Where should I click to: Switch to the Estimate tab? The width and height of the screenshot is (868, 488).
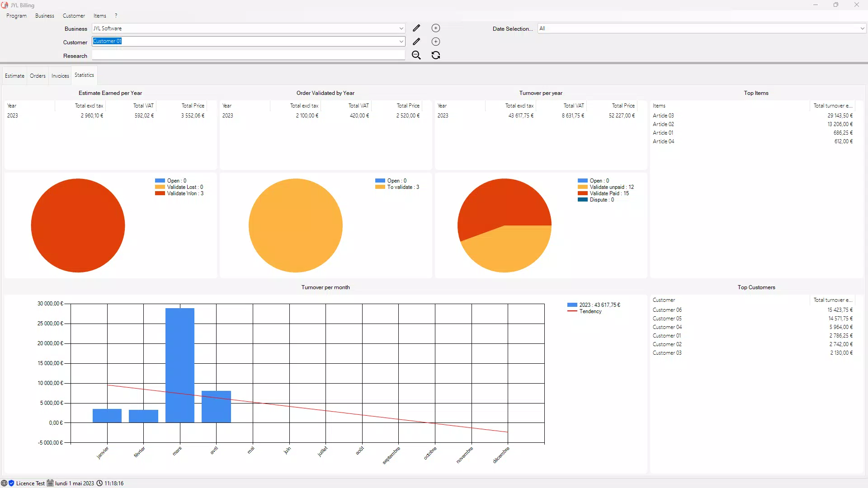pyautogui.click(x=14, y=76)
